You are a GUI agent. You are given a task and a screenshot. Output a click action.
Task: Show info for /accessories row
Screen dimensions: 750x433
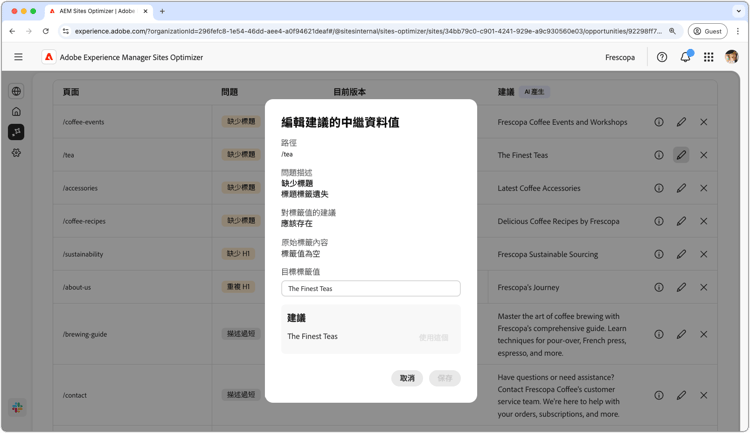(x=659, y=188)
